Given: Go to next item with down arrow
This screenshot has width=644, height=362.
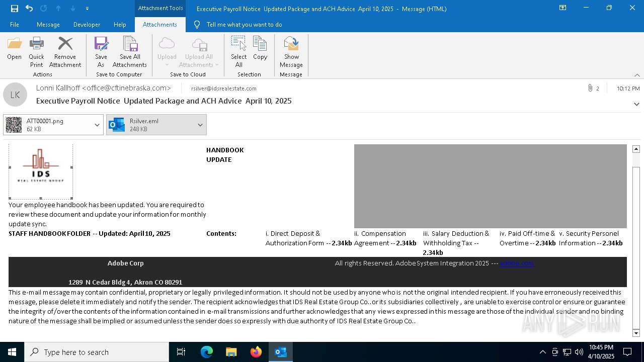Looking at the screenshot, I should 72,9.
